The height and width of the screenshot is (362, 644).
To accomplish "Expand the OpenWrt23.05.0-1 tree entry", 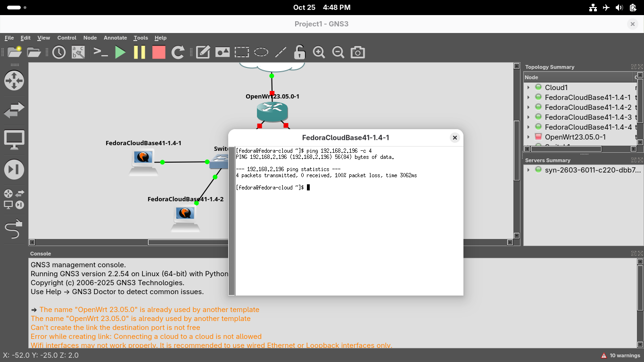I will tap(528, 137).
